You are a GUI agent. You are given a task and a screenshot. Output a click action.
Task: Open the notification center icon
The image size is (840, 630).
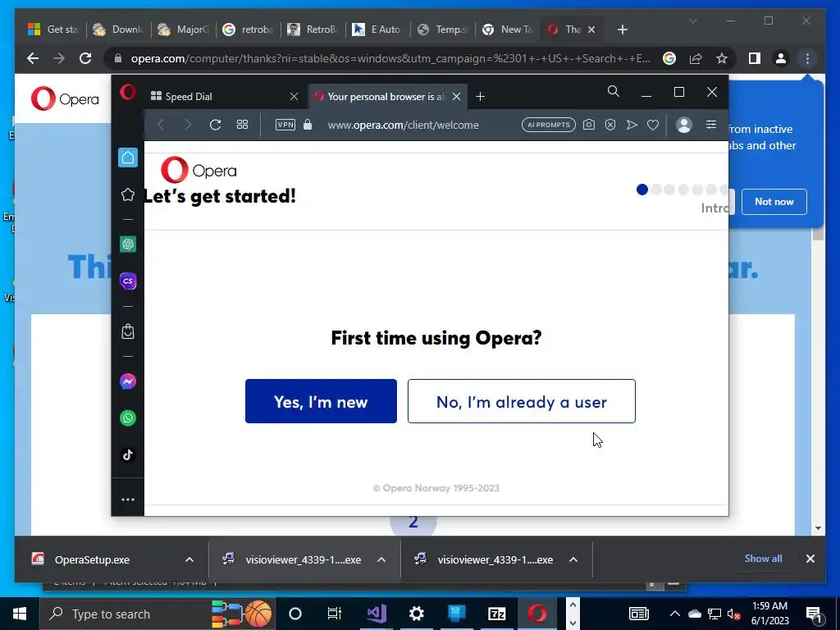[813, 614]
